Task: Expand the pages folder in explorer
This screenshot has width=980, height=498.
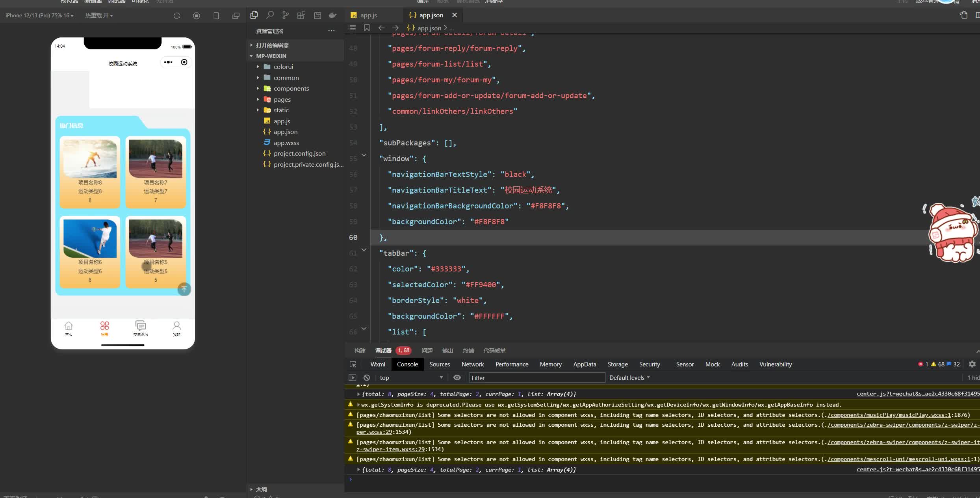Action: [x=282, y=99]
